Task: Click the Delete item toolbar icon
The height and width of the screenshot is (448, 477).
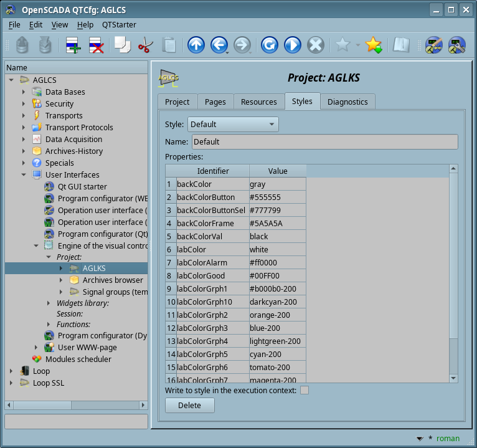Action: [x=96, y=45]
